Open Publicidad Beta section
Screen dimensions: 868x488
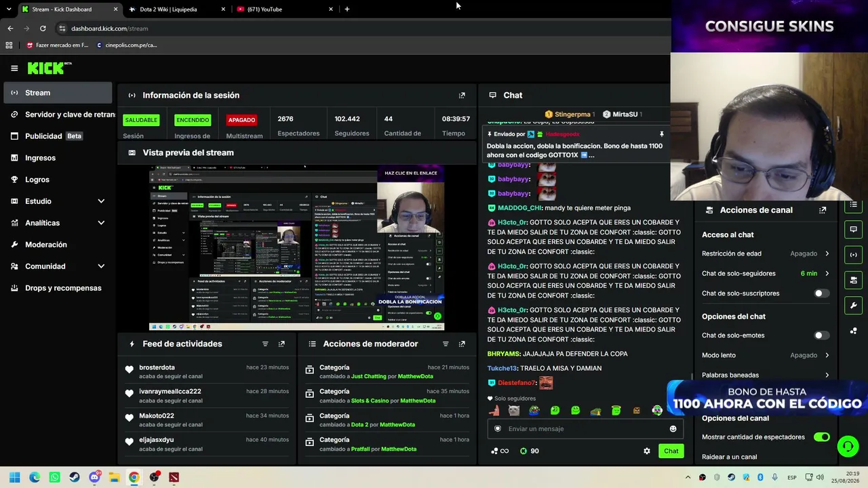(x=58, y=136)
